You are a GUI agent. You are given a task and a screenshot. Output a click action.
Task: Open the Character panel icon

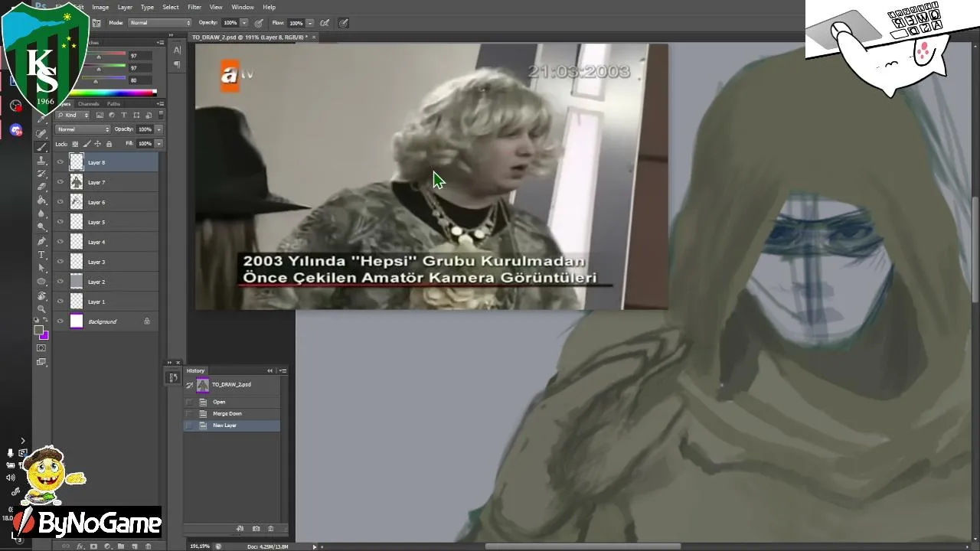(177, 50)
